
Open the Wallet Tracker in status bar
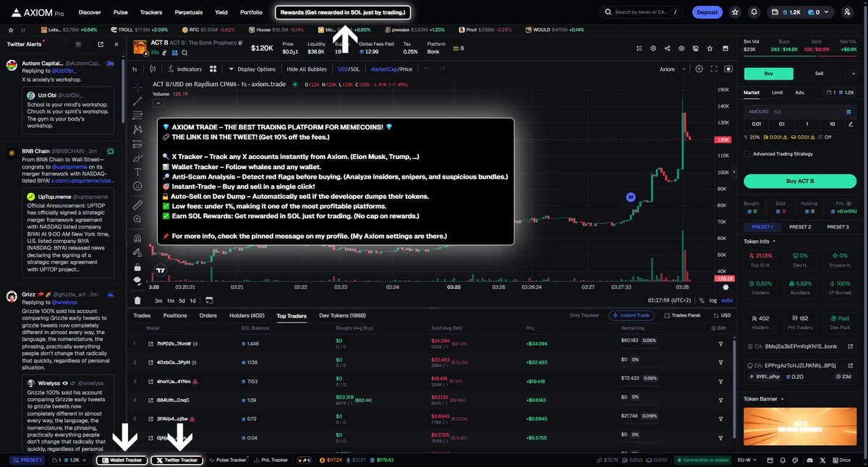click(x=122, y=460)
